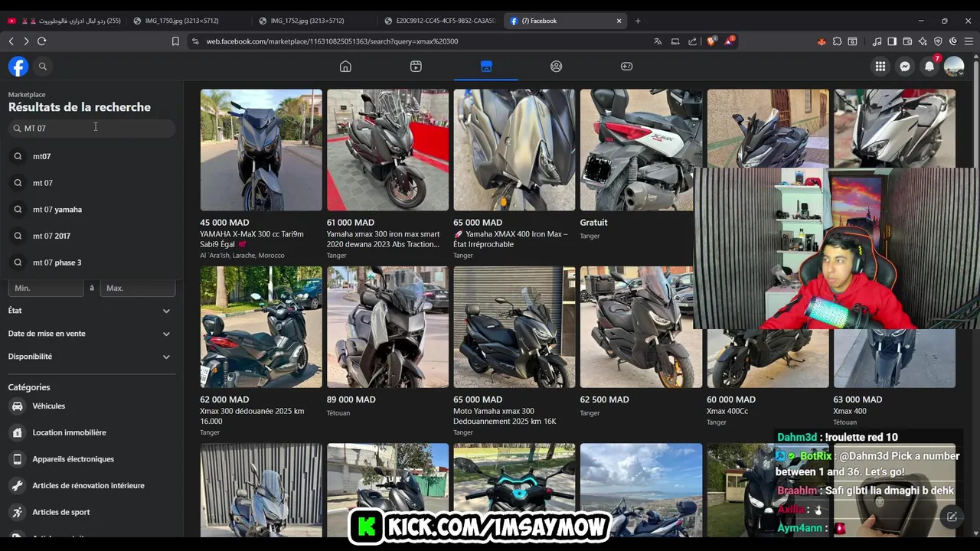Click share page icon in address bar
Image resolution: width=980 pixels, height=551 pixels.
click(x=693, y=41)
